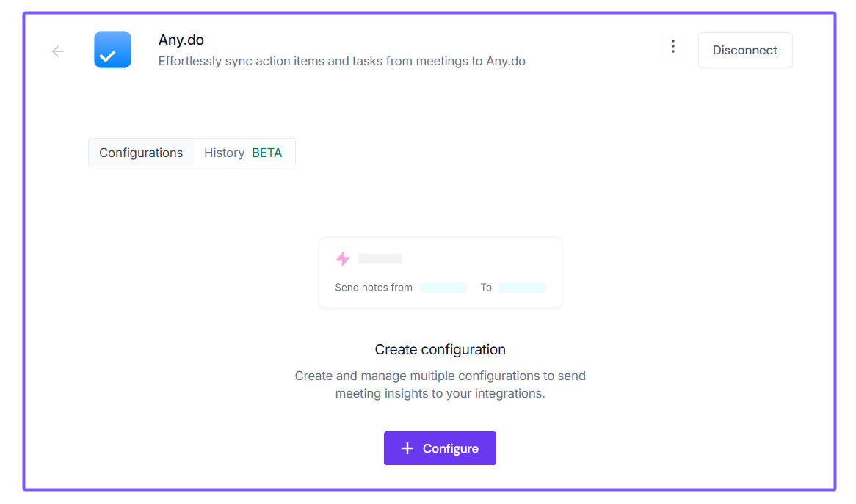The width and height of the screenshot is (856, 504).
Task: Click the bottom edge of the preview card
Action: pyautogui.click(x=440, y=306)
